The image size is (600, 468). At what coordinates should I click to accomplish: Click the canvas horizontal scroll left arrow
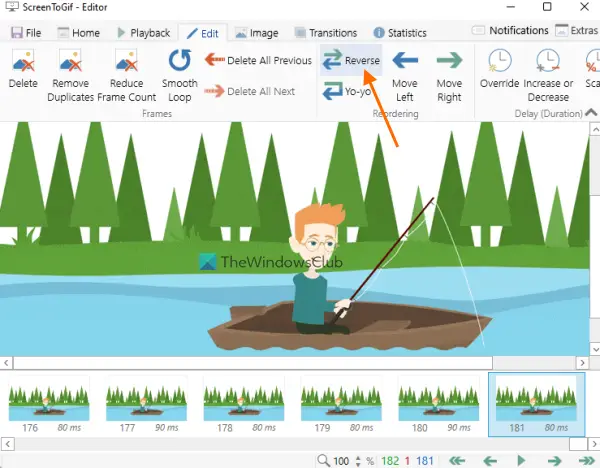7,362
